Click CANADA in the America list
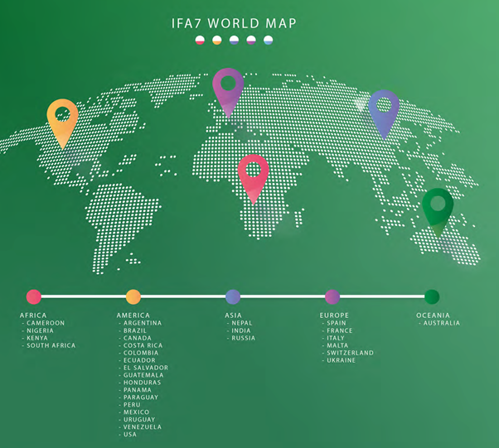 pos(138,338)
